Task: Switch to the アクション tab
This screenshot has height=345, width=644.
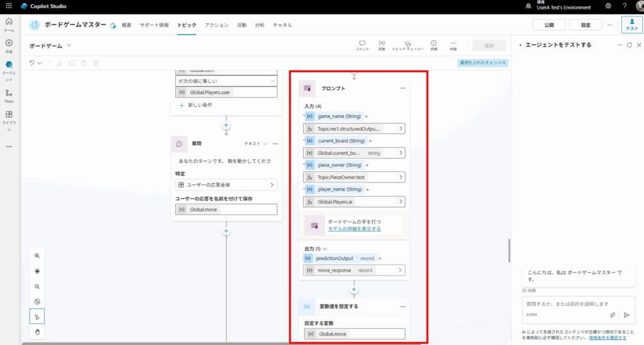Action: coord(216,25)
